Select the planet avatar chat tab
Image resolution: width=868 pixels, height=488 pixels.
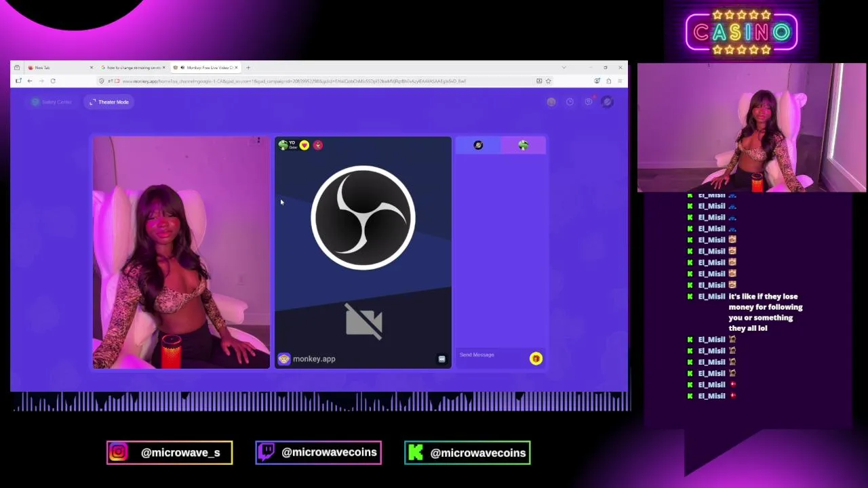point(478,145)
